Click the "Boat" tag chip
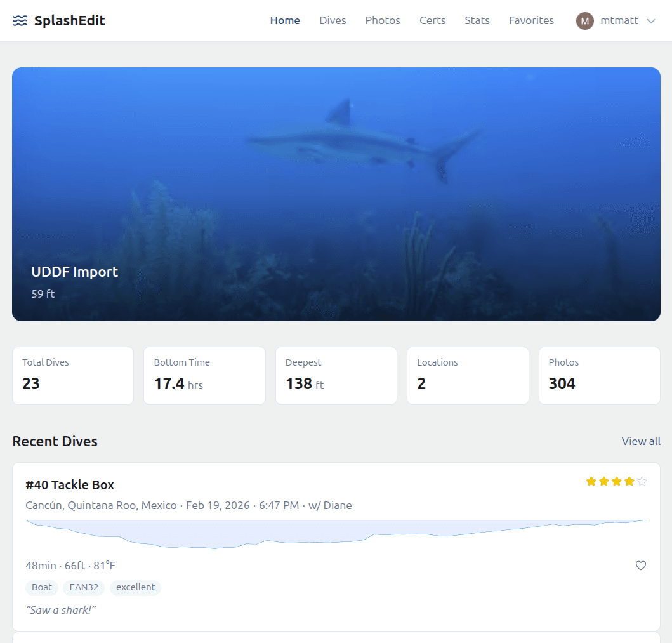The height and width of the screenshot is (643, 672). pyautogui.click(x=42, y=587)
